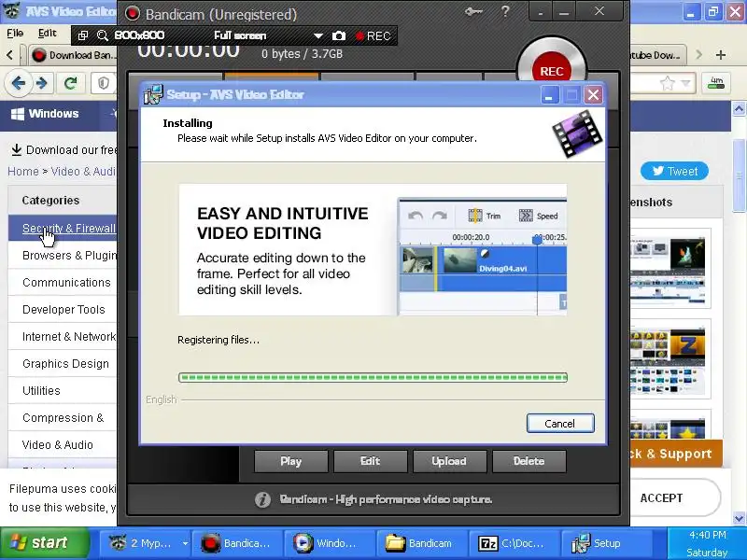The image size is (747, 560).
Task: Click the Bandicam info icon at bottom
Action: click(x=262, y=499)
